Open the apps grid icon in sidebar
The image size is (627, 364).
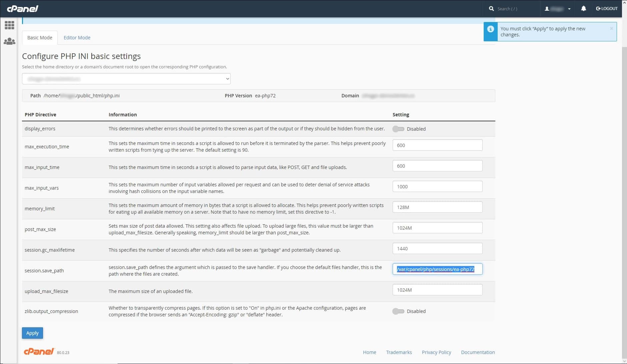(9, 25)
